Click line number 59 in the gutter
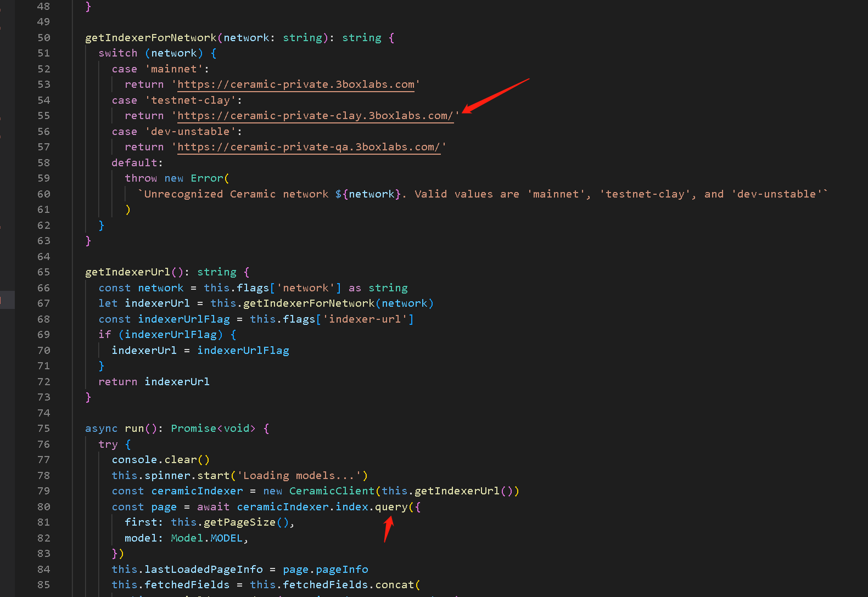This screenshot has width=868, height=597. (x=43, y=178)
